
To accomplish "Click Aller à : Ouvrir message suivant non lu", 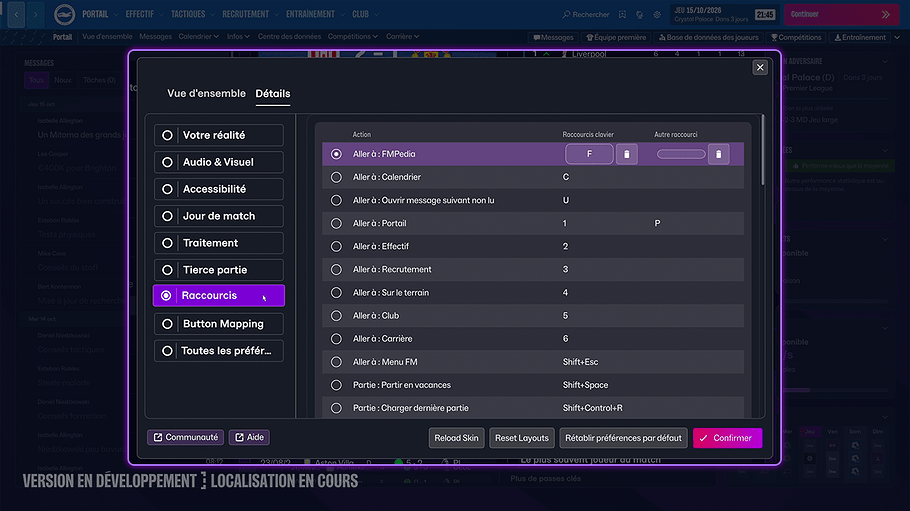I will pos(423,200).
